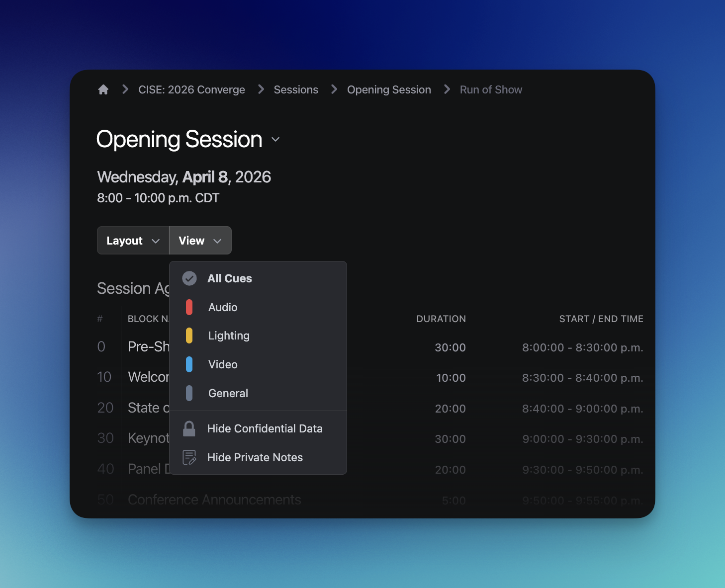
Task: Expand the Opening Session title chevron
Action: (275, 140)
